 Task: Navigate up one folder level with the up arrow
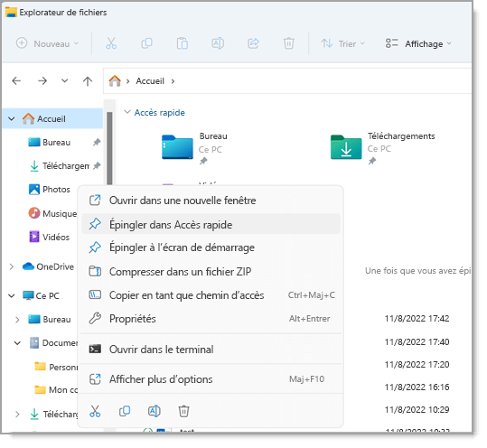88,81
